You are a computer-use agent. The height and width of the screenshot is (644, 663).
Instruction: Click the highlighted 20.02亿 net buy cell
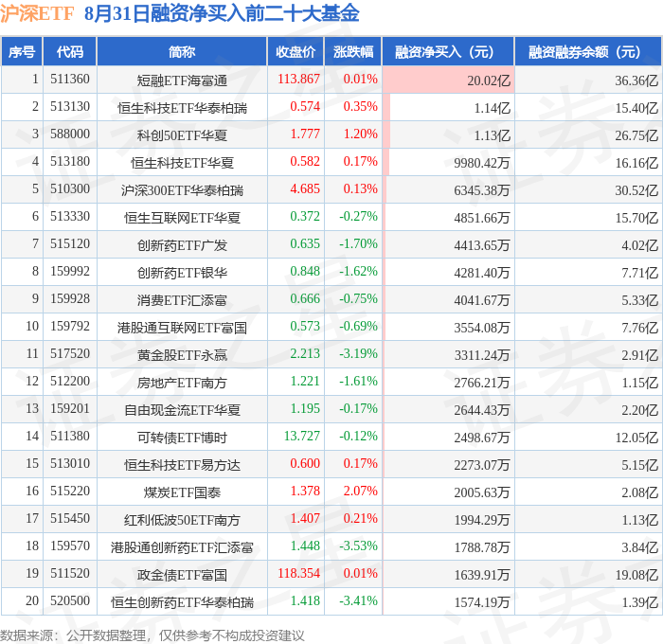448,80
